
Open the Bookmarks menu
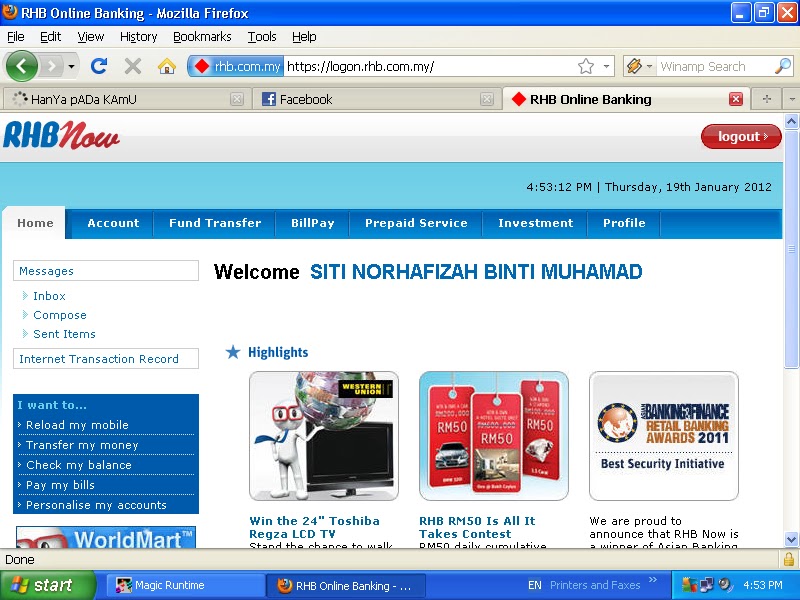click(202, 37)
